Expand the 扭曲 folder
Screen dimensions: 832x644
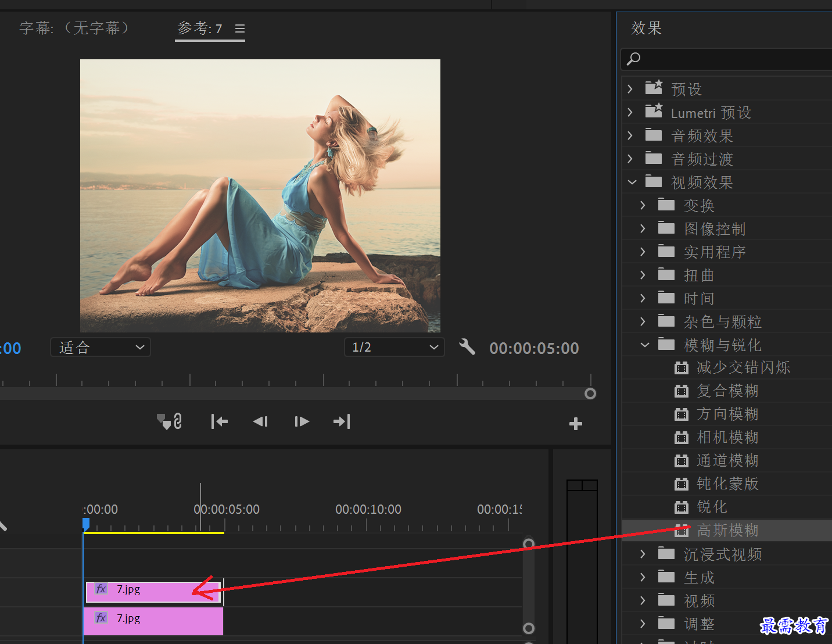[643, 275]
